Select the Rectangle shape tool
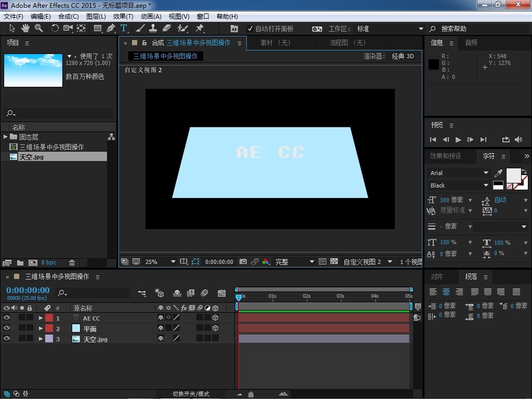The image size is (532, 399). click(x=98, y=29)
